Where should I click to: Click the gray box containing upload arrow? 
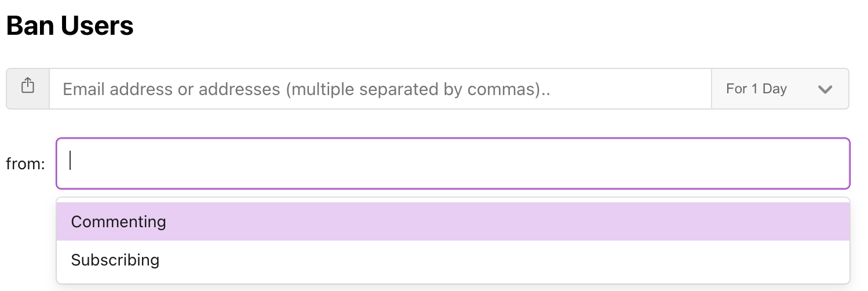tap(28, 89)
